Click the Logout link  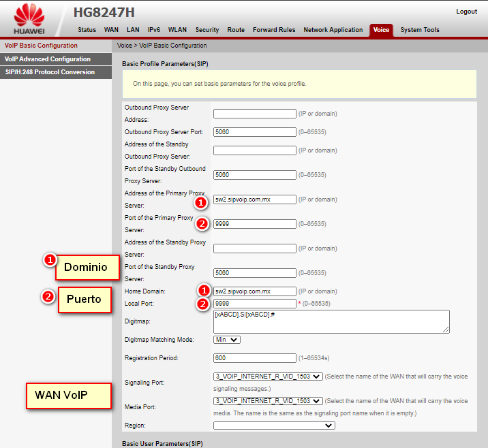click(x=466, y=12)
